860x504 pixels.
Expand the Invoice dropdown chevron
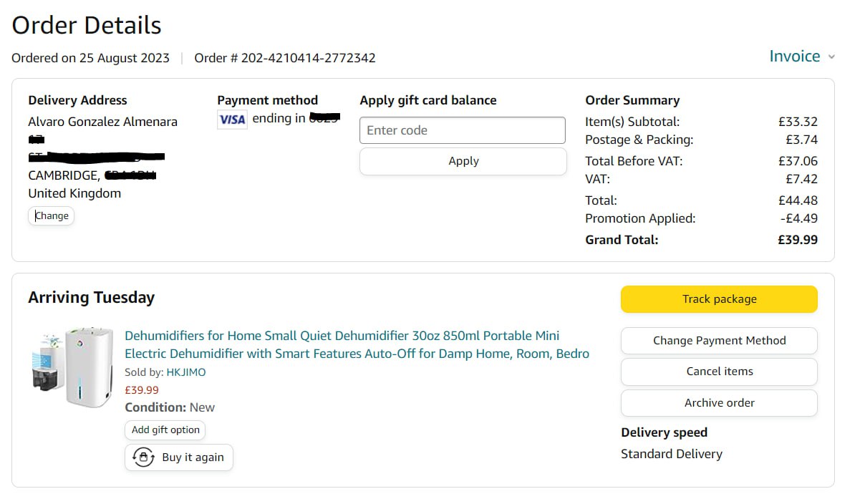(x=831, y=57)
